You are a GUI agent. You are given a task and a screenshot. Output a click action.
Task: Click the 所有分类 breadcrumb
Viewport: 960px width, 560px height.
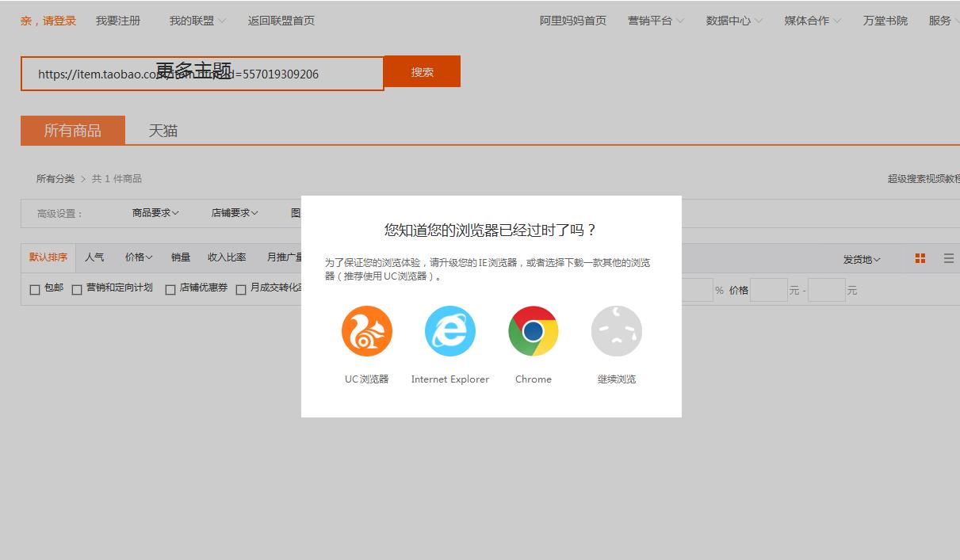(x=55, y=179)
